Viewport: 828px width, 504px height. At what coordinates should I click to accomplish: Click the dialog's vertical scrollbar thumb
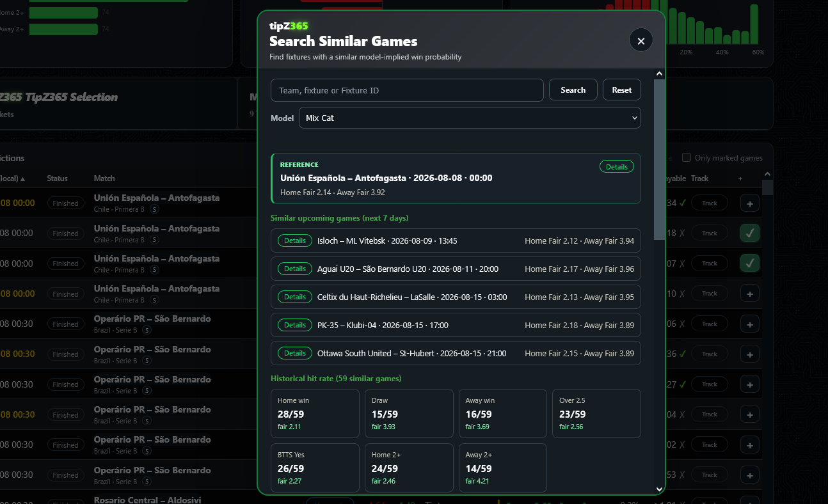pos(659,160)
